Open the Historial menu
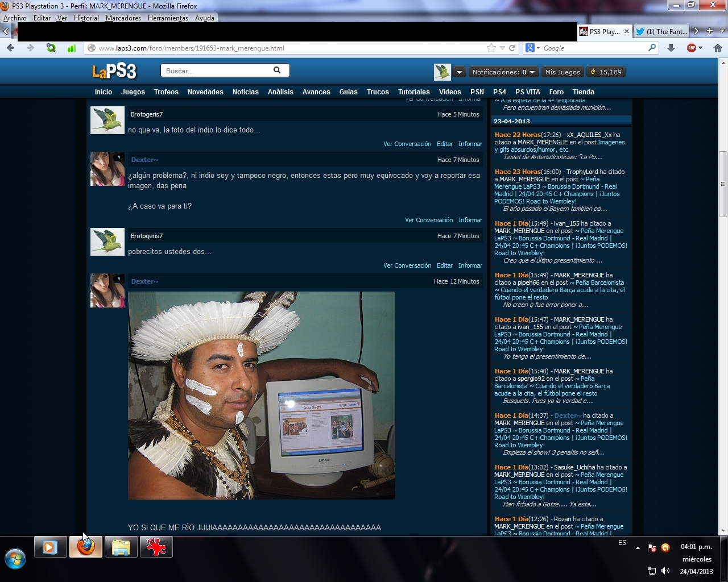 (x=86, y=18)
